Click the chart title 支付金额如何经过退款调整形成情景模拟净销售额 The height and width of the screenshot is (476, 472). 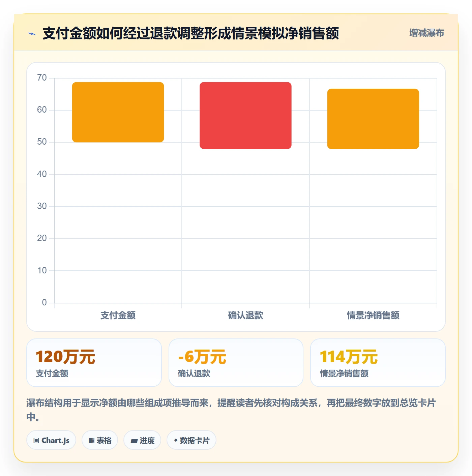[190, 33]
